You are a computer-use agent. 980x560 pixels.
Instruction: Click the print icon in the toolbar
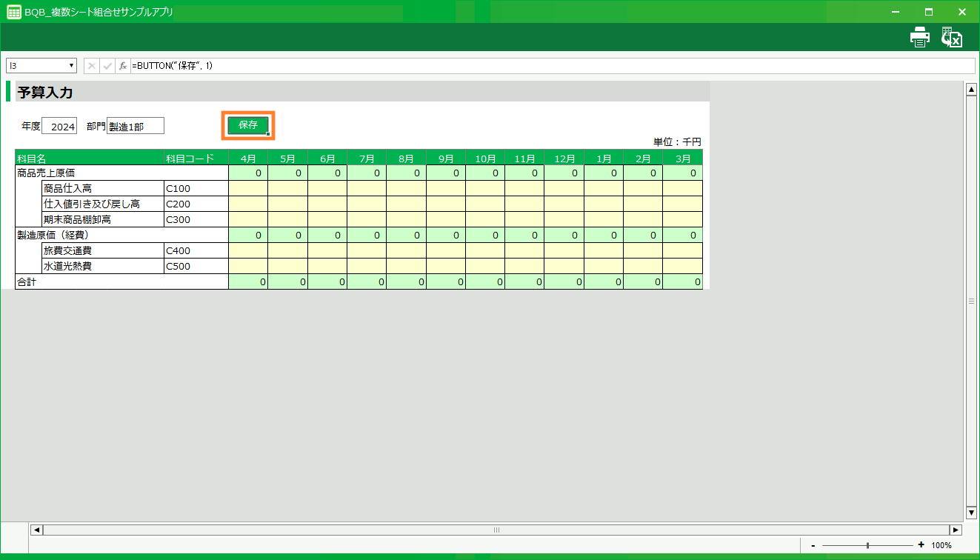pyautogui.click(x=919, y=37)
